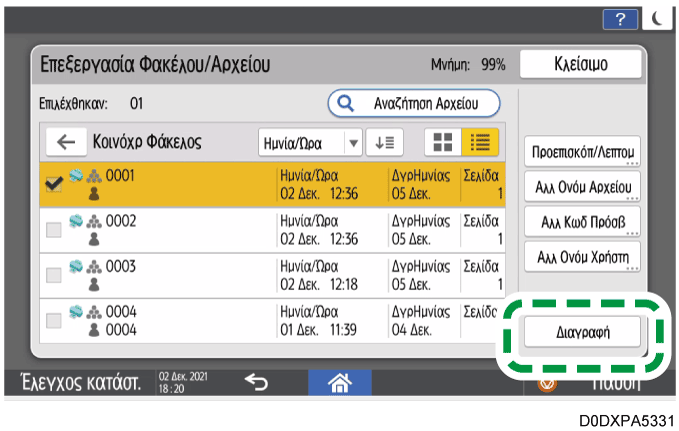679x431 pixels.
Task: Select the checkbox for file 0002
Action: [x=53, y=230]
